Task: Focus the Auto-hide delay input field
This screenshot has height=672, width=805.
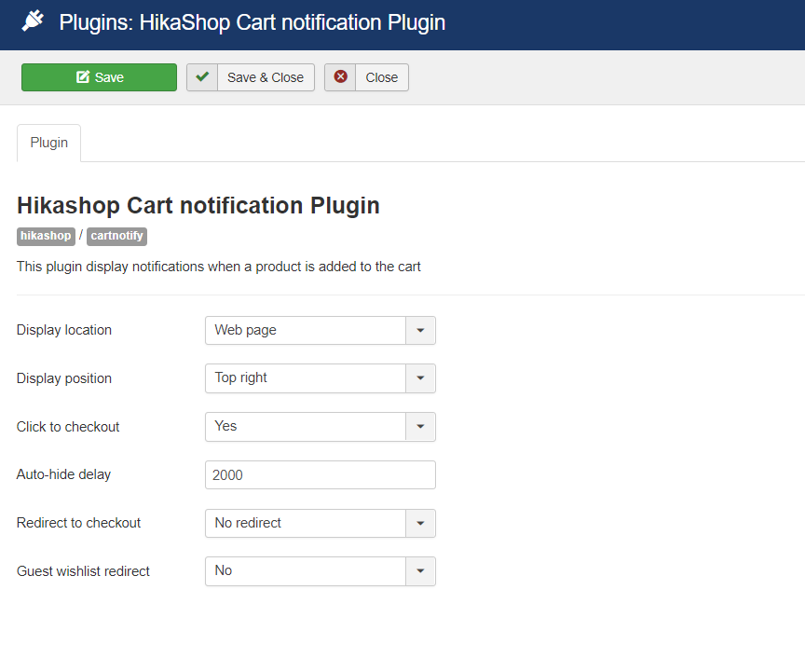Action: tap(320, 475)
